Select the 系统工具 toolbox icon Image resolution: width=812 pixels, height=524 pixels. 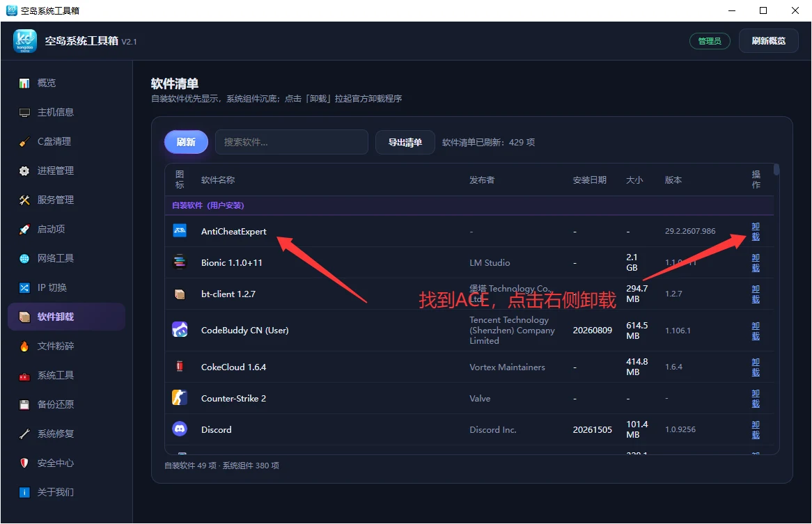(x=24, y=376)
